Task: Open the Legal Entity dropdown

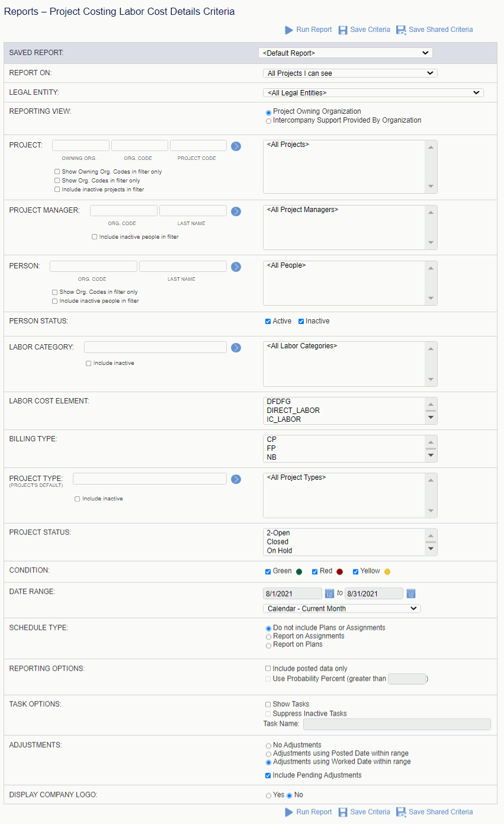Action: pyautogui.click(x=373, y=92)
